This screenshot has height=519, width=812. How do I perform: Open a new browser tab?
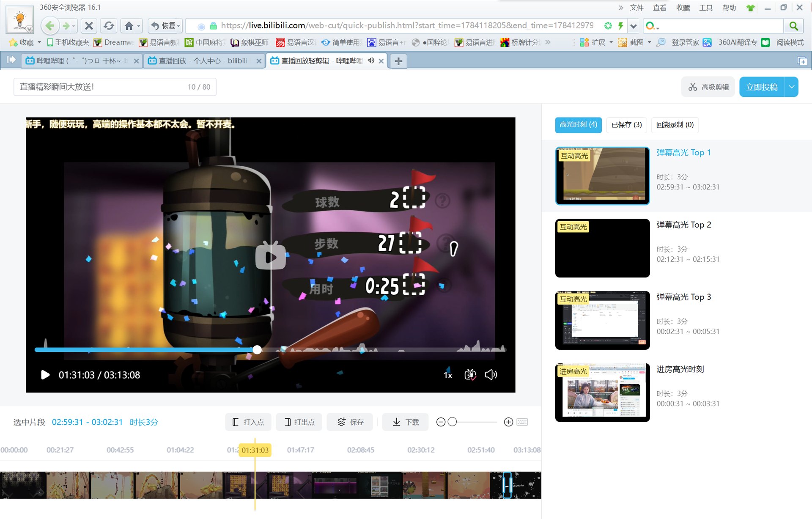coord(398,61)
